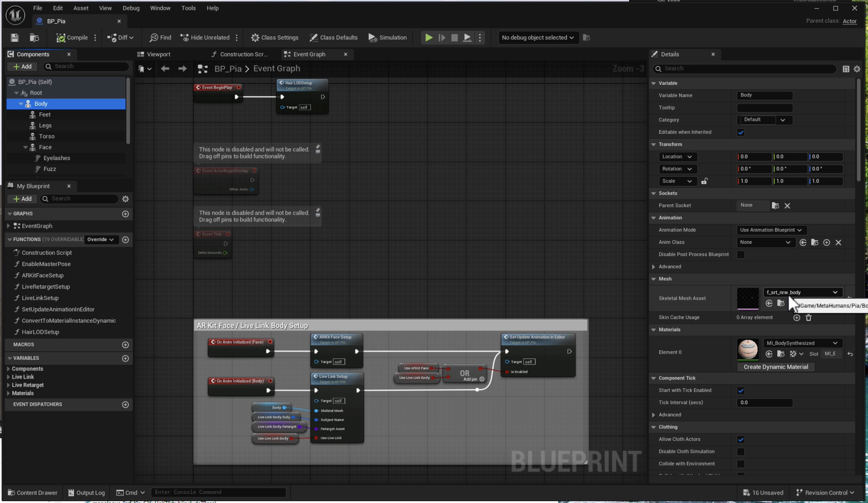Click the Save blueprint icon
The image size is (868, 503).
15,38
